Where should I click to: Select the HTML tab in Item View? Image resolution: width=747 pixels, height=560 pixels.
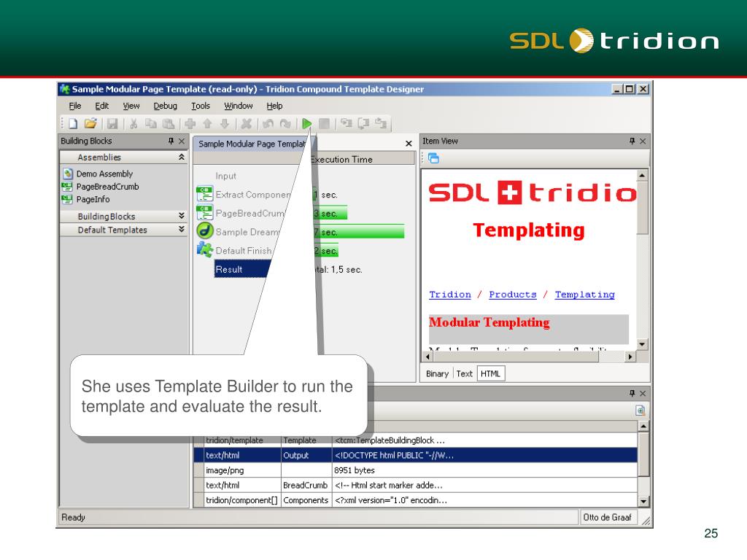pyautogui.click(x=490, y=374)
